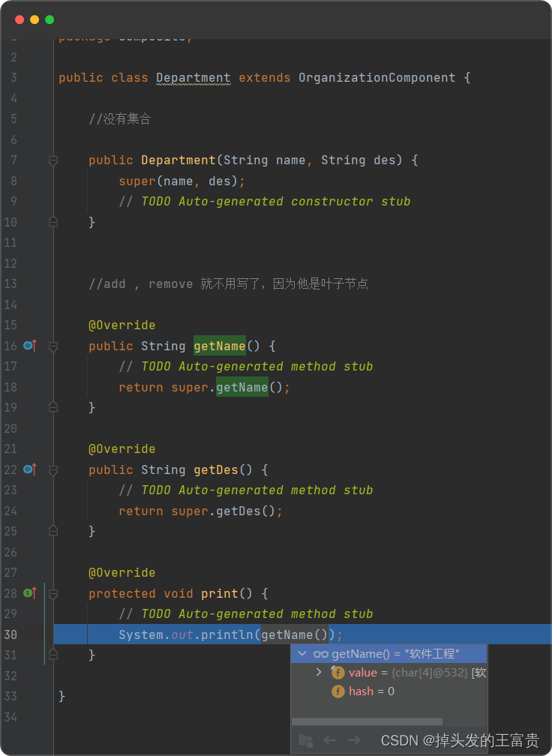Click the field icon next to hash
This screenshot has height=756, width=552.
(338, 691)
